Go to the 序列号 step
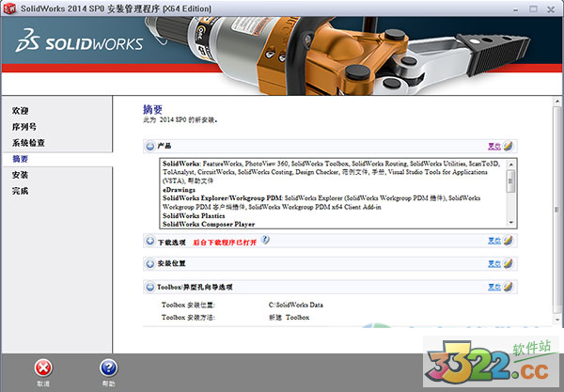564x392 pixels. point(24,127)
